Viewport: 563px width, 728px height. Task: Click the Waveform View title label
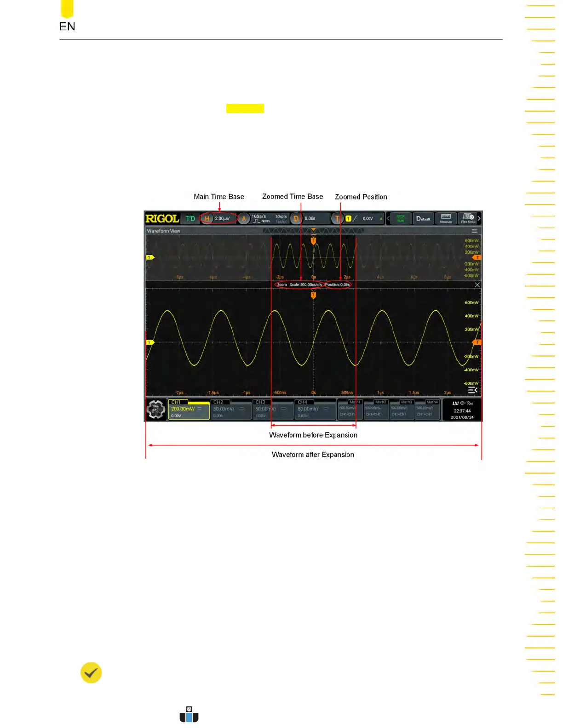pos(163,231)
